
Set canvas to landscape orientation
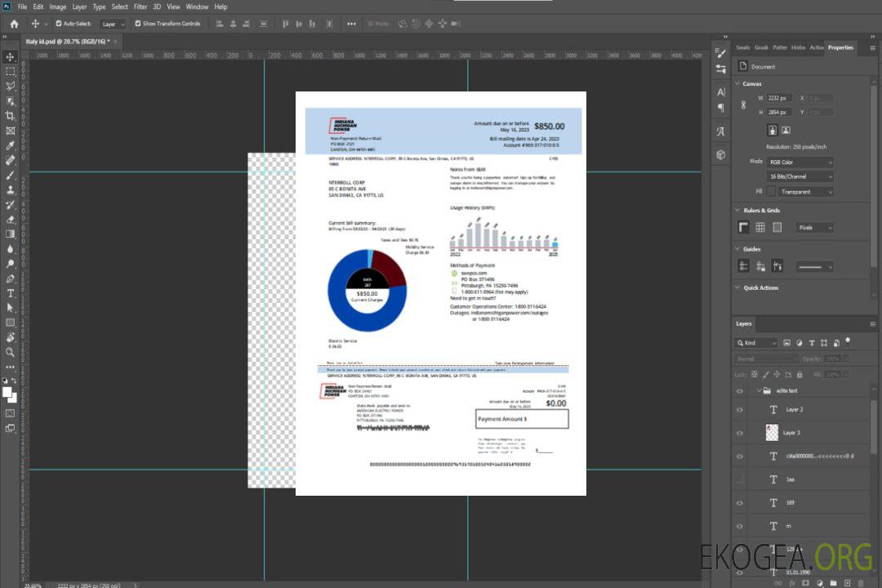[x=786, y=130]
